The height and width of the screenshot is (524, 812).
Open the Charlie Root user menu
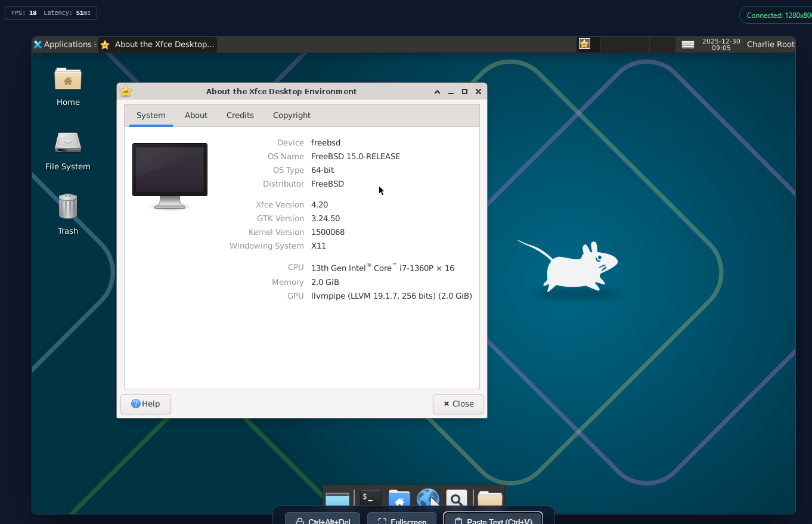(x=770, y=44)
